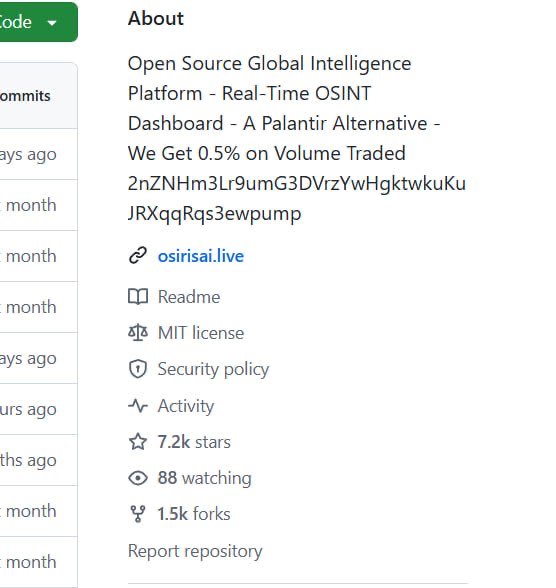
Task: Click the token address text ending in ewpump
Action: [296, 198]
